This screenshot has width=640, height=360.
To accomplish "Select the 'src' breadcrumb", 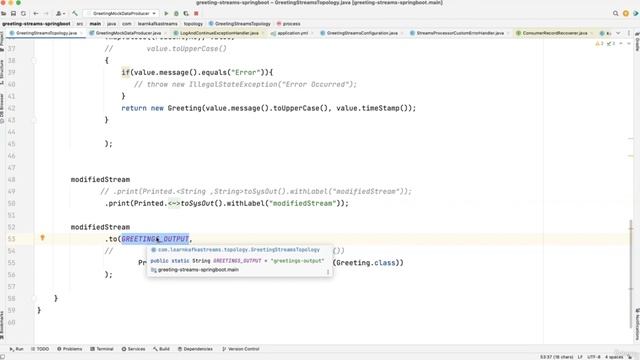I will tap(80, 24).
